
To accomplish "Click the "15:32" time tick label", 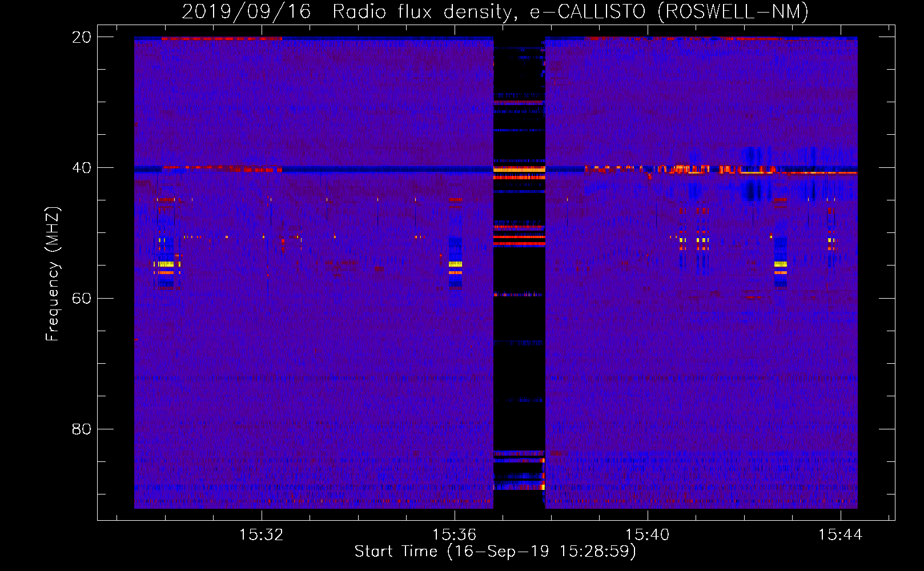I will pyautogui.click(x=262, y=535).
